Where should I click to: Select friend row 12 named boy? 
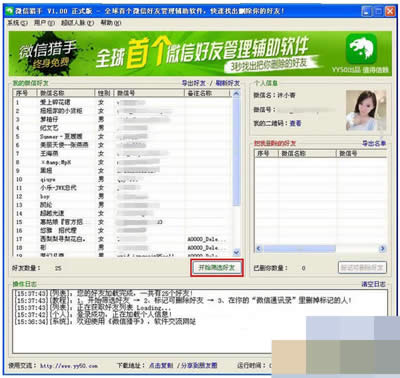click(x=123, y=197)
